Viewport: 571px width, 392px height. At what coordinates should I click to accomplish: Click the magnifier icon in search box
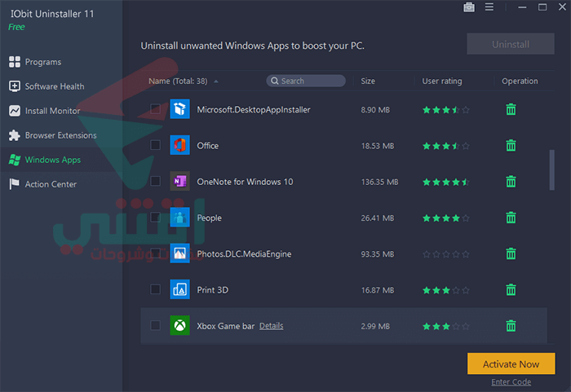[x=275, y=81]
